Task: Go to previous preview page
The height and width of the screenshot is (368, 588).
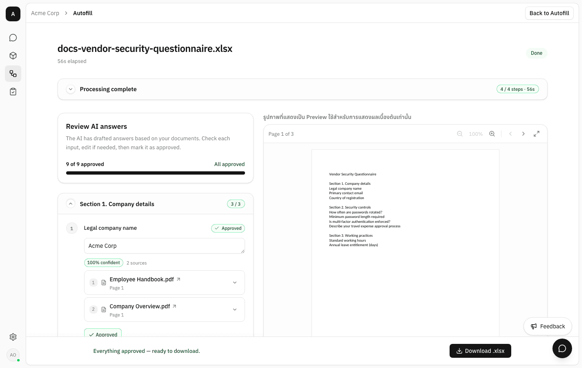Action: 510,134
